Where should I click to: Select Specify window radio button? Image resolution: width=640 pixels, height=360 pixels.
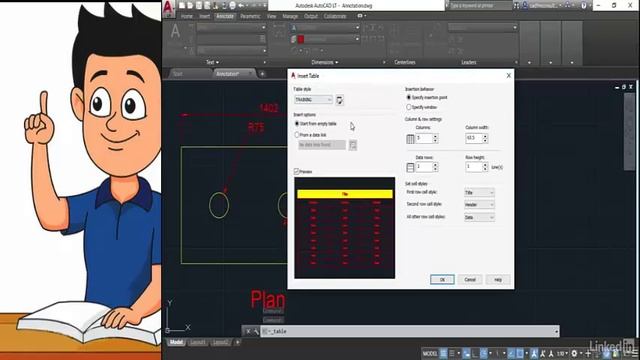pyautogui.click(x=409, y=107)
